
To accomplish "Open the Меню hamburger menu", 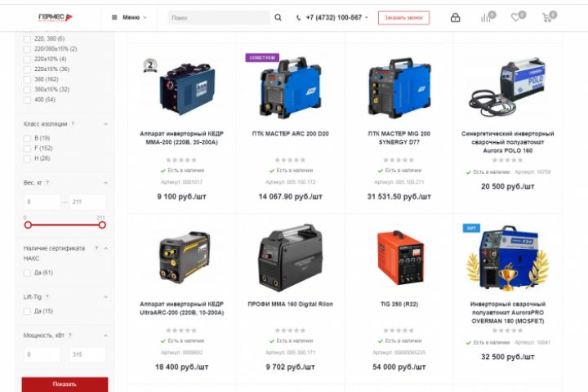I will tap(129, 17).
